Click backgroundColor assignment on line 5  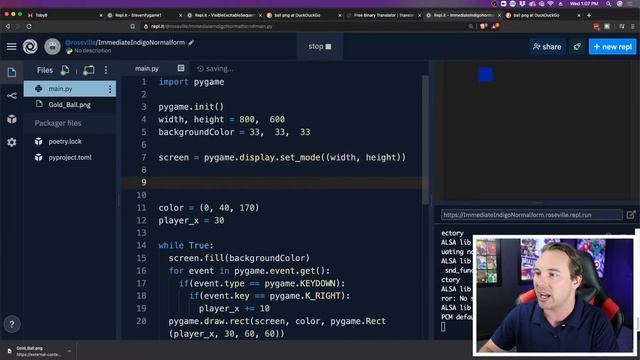(x=234, y=132)
